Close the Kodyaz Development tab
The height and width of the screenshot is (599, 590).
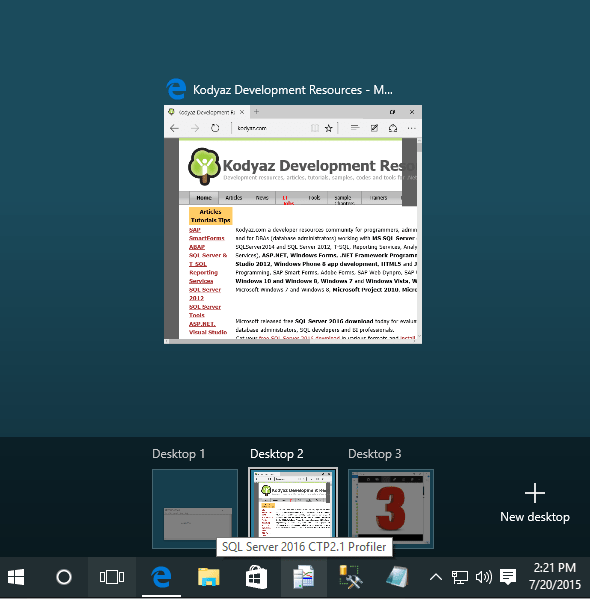pyautogui.click(x=242, y=112)
